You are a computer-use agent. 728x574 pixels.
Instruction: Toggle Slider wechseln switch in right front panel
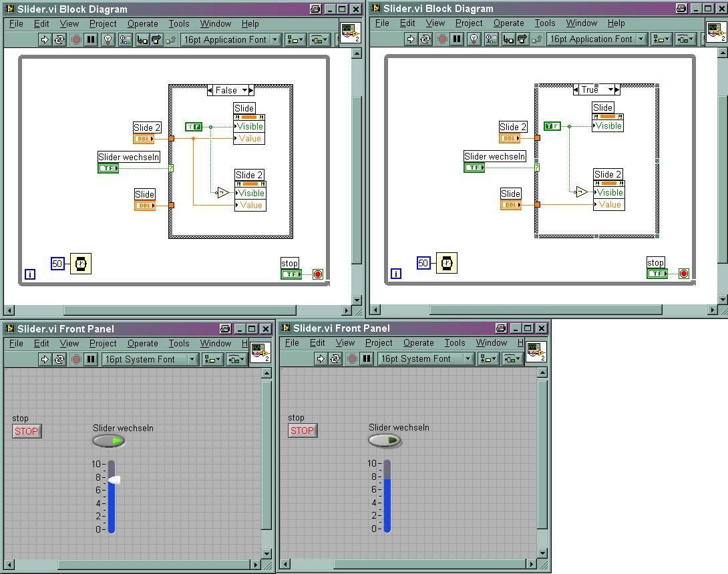385,440
